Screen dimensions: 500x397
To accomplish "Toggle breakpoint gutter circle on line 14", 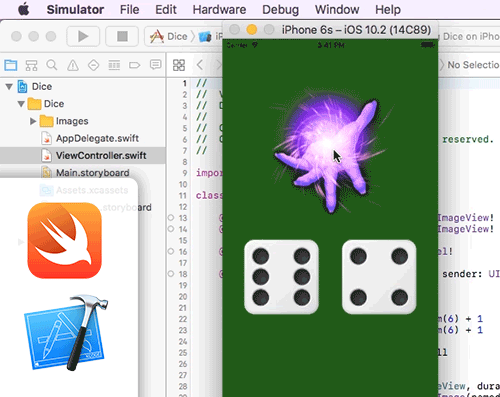I will 171,229.
